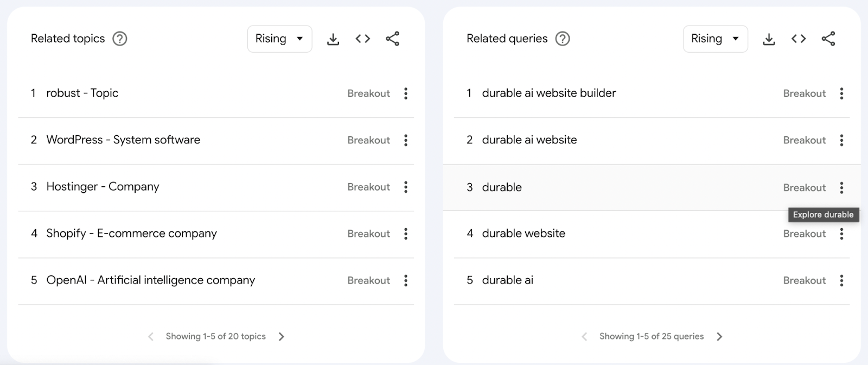Open the 'durable ai website builder' query
Image resolution: width=868 pixels, height=365 pixels.
[548, 93]
